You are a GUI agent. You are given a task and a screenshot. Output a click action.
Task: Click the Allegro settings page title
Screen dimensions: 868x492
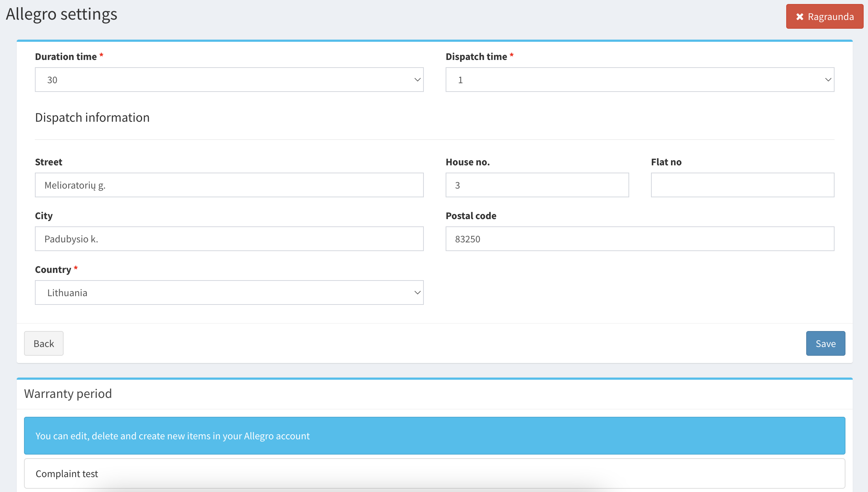tap(62, 14)
